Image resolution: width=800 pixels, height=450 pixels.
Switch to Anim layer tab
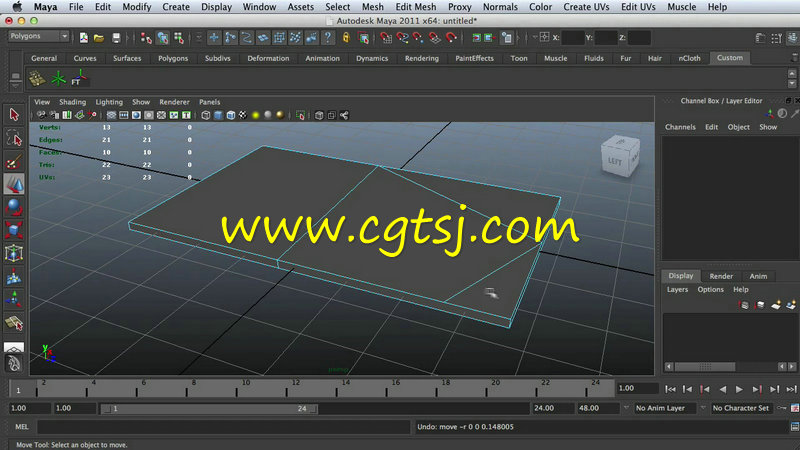point(758,276)
